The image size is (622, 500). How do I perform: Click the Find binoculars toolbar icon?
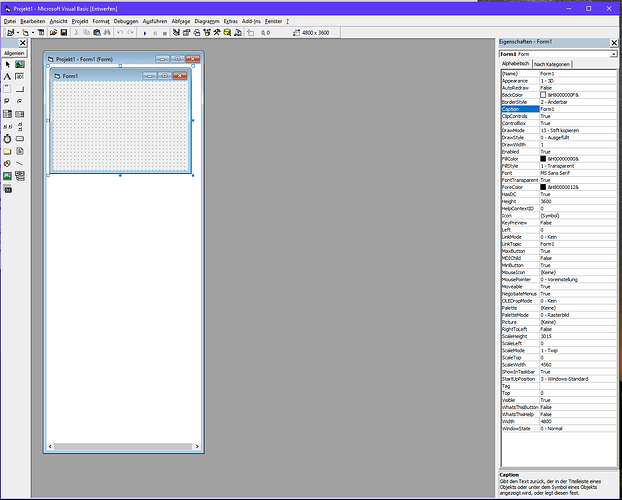pos(107,33)
